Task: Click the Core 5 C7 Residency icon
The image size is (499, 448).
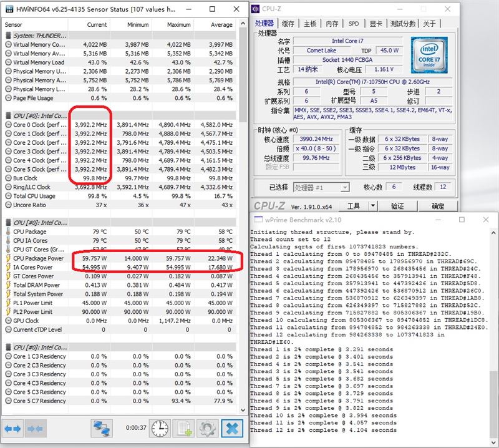Action: (8, 401)
